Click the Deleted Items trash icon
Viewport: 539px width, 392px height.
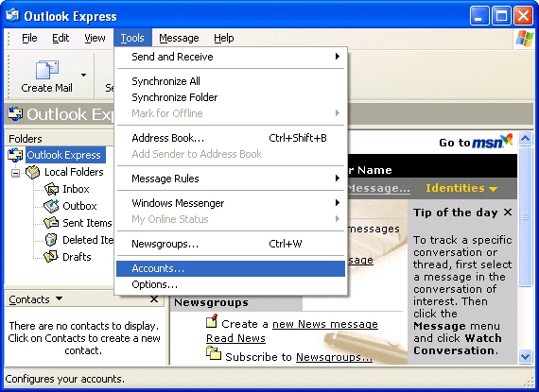(x=51, y=240)
